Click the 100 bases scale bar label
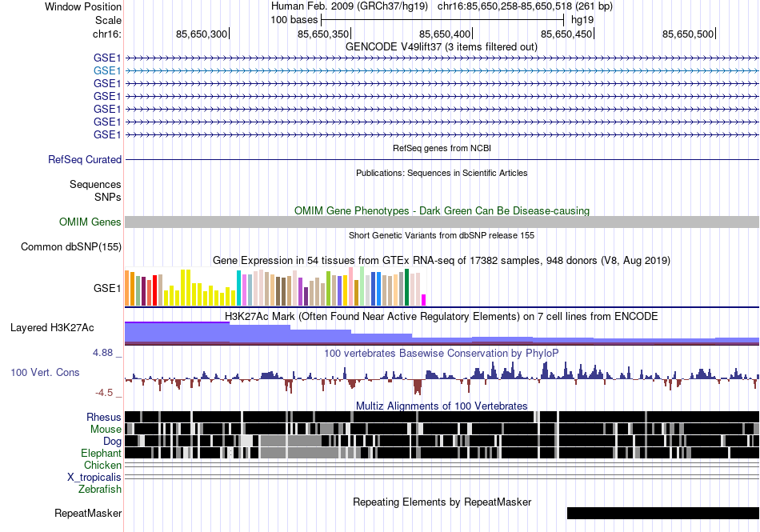The image size is (760, 532). point(294,20)
